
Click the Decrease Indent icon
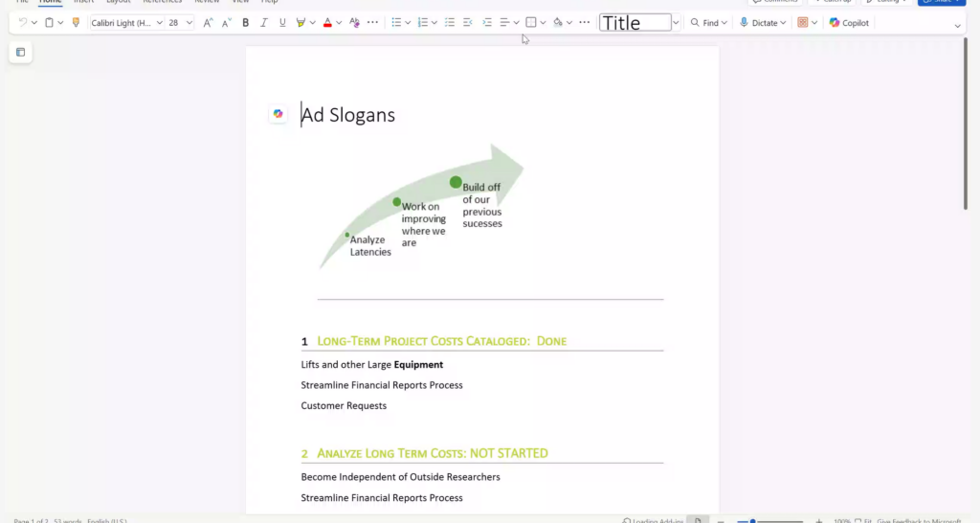click(467, 23)
